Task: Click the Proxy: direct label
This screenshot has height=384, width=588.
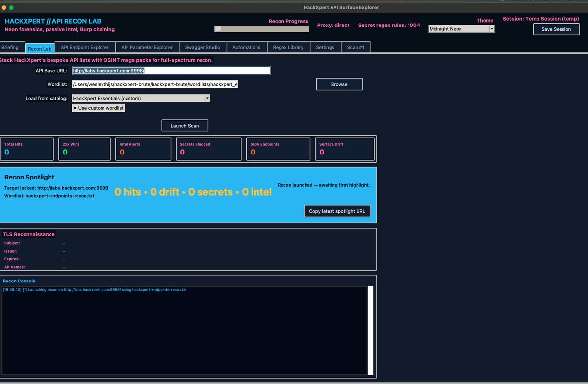Action: tap(333, 25)
